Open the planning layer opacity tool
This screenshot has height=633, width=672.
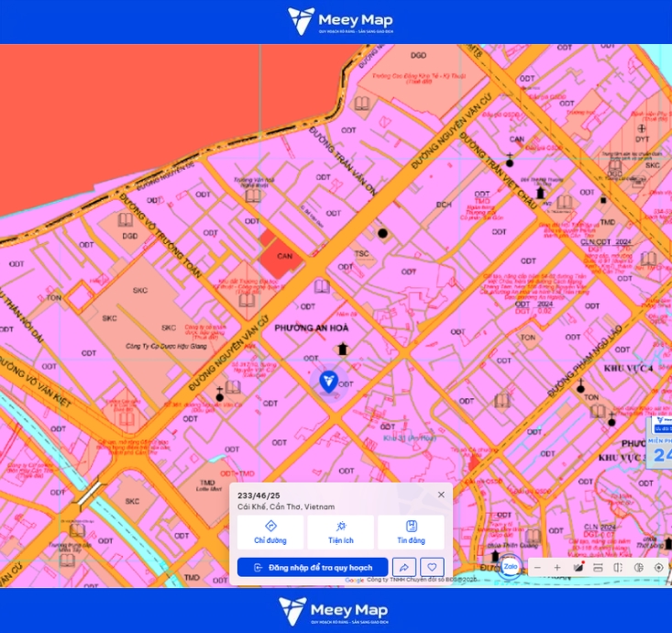tap(639, 567)
